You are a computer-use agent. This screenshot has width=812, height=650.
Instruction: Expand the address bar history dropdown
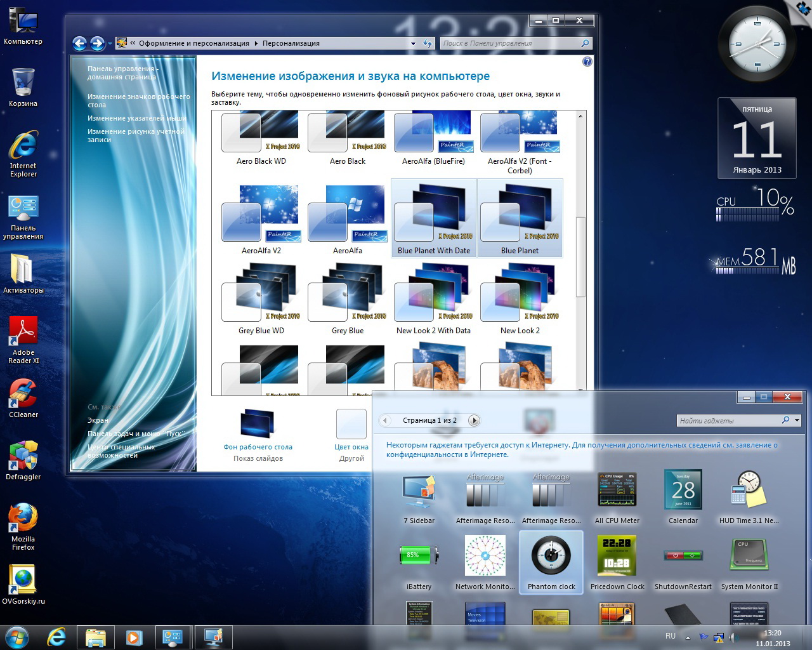[x=413, y=44]
